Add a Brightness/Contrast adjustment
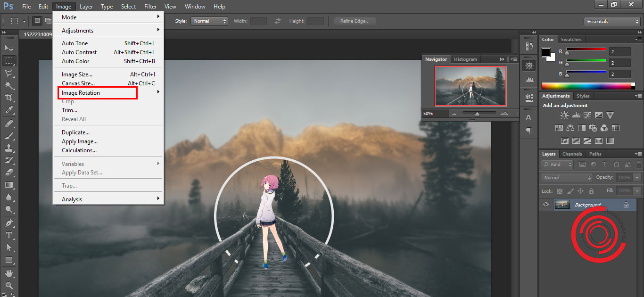 click(x=564, y=115)
